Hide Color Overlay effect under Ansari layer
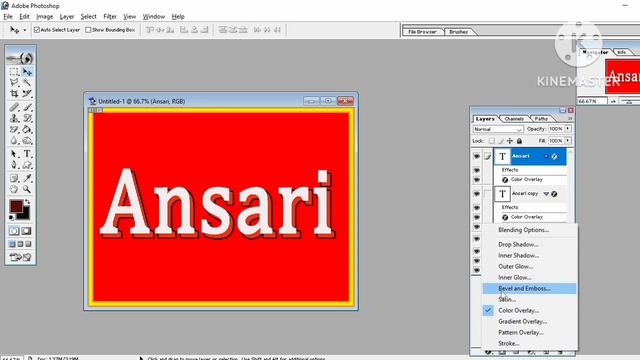 477,180
